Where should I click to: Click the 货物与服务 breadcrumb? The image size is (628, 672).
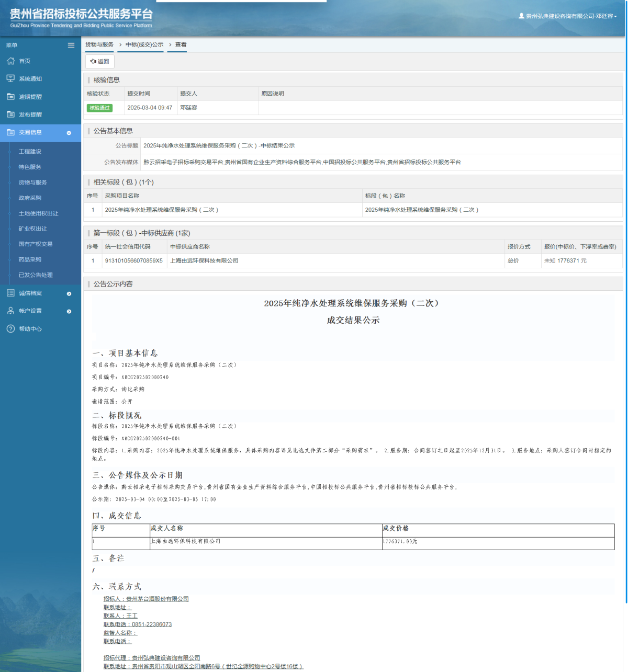coord(99,45)
